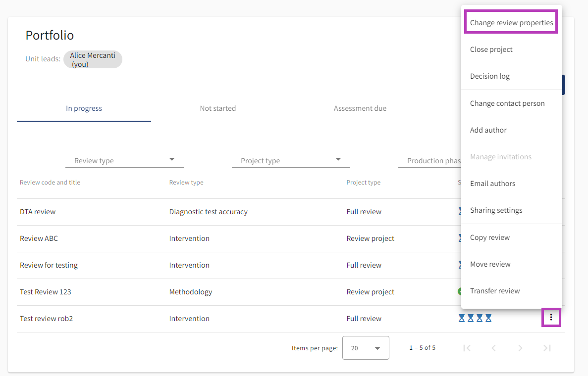Open the Decision log

click(x=489, y=76)
